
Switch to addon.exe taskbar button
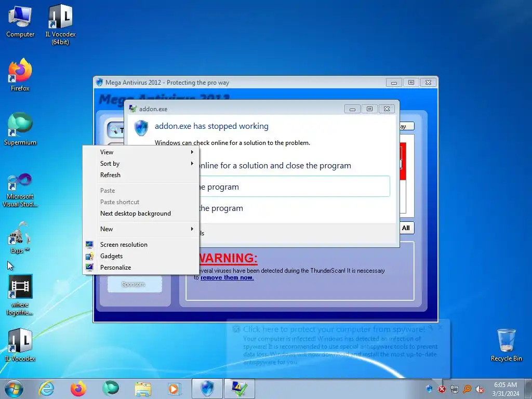[x=239, y=389]
